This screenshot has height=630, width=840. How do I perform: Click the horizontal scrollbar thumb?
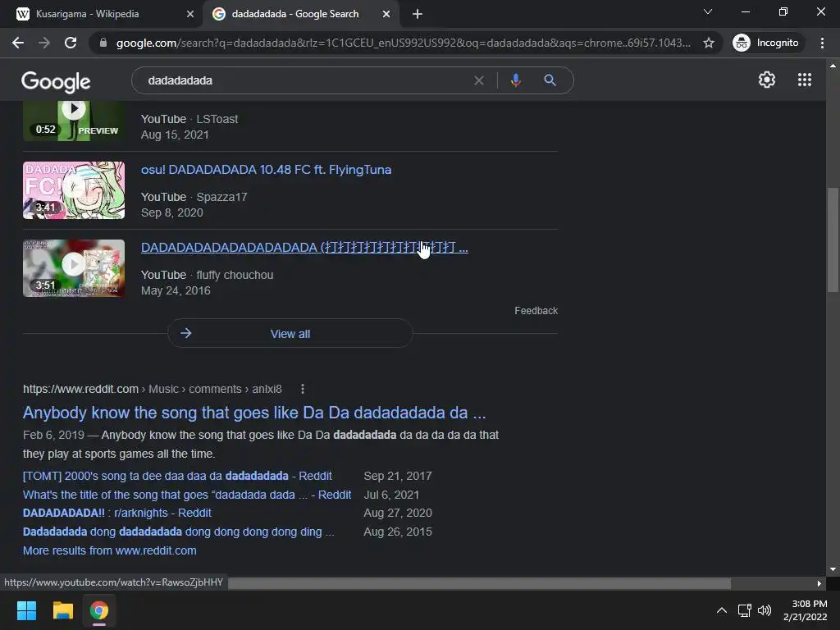(x=479, y=583)
